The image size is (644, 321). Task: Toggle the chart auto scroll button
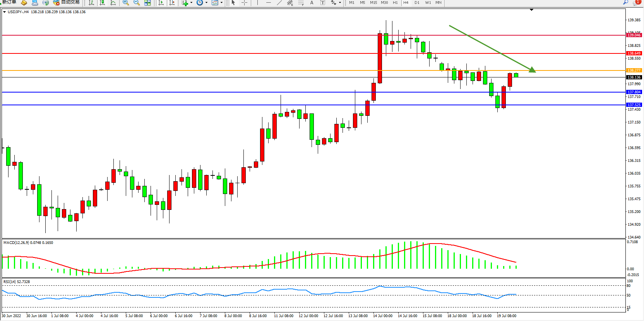point(161,3)
